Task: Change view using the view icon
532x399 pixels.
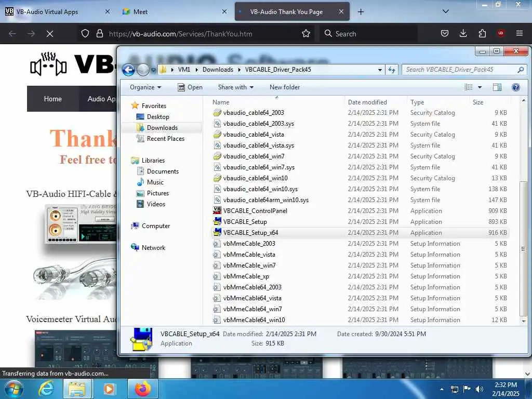Action: point(469,87)
